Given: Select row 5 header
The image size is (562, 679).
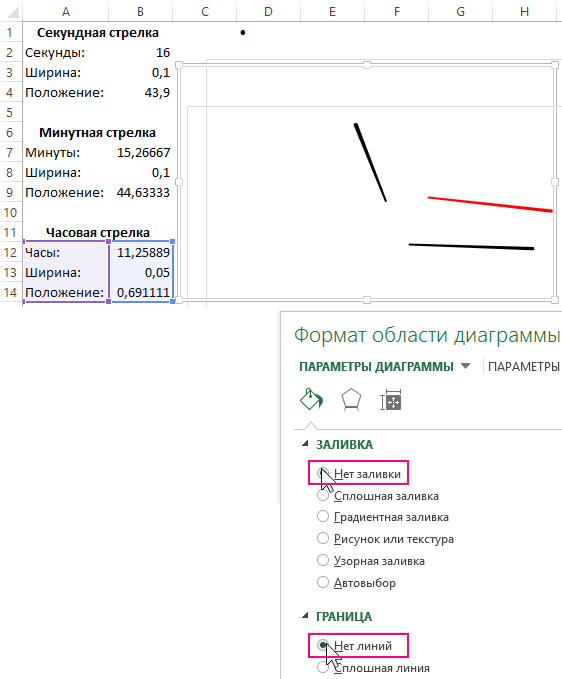Looking at the screenshot, I should click(x=11, y=113).
